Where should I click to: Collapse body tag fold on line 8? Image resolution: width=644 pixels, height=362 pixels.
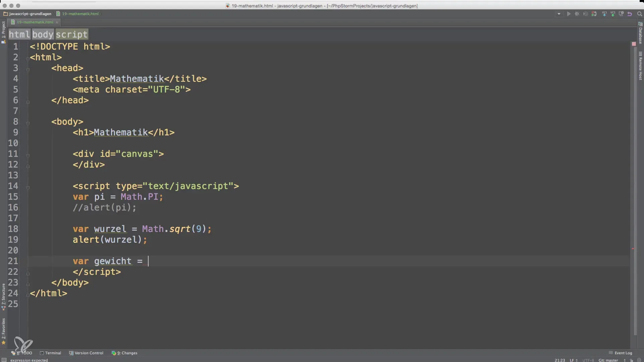(28, 123)
